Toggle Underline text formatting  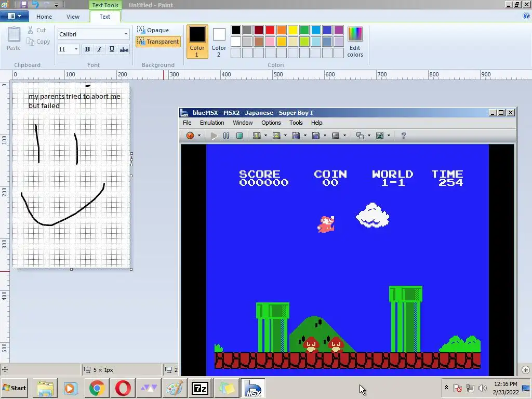tap(112, 49)
